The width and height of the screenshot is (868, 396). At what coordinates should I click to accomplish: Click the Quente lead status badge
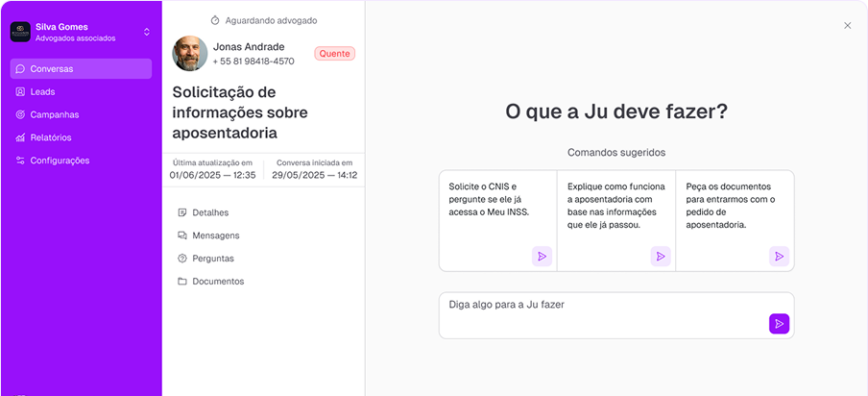coord(335,54)
